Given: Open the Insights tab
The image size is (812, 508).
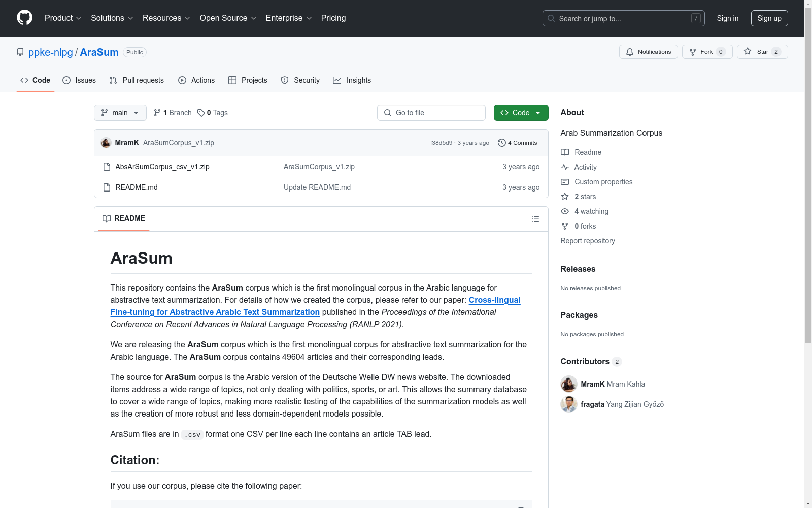Looking at the screenshot, I should 352,80.
